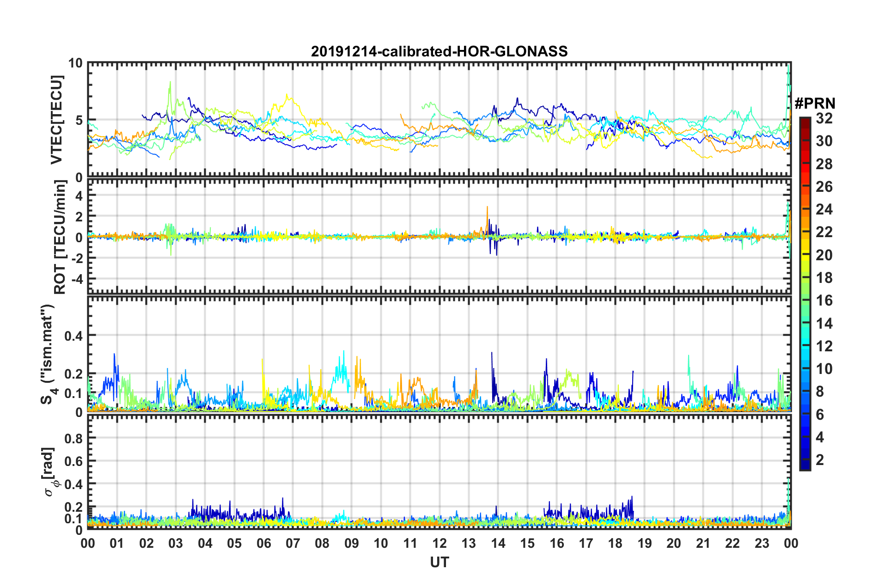Click x-axis hour label 10
Viewport: 879px width, 588px height.
(381, 543)
